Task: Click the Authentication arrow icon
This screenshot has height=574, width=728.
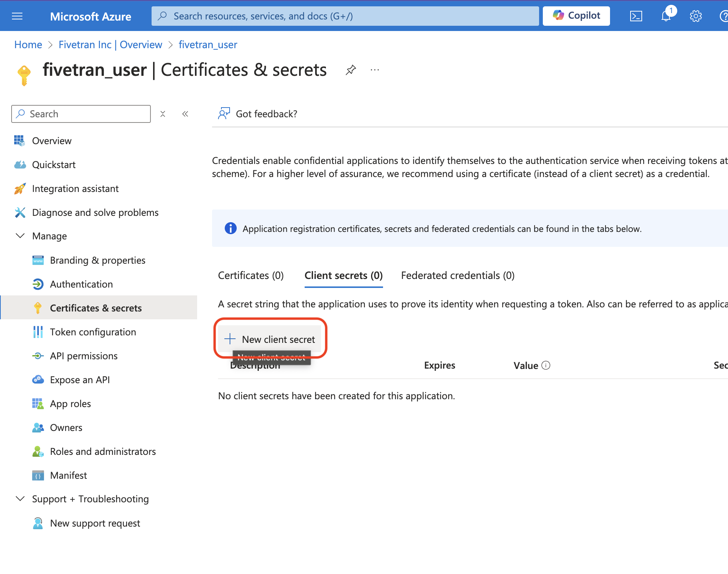Action: (x=38, y=284)
